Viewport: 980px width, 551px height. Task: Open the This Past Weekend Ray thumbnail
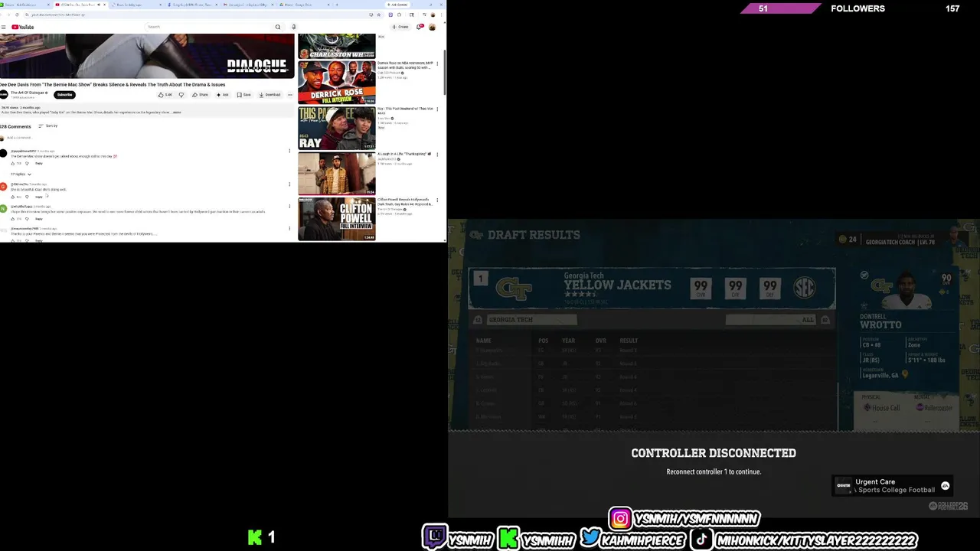click(x=336, y=128)
